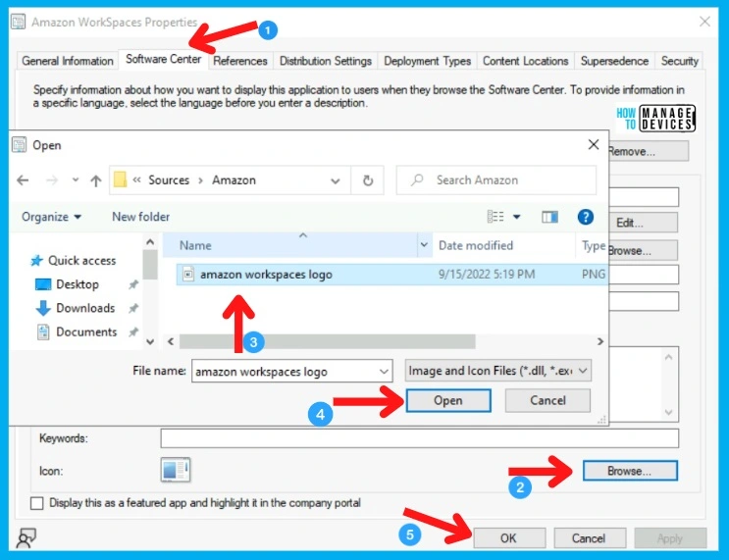Click OK in Amazon WorkSpaces Properties
Viewport: 729px width, 560px height.
pos(509,538)
